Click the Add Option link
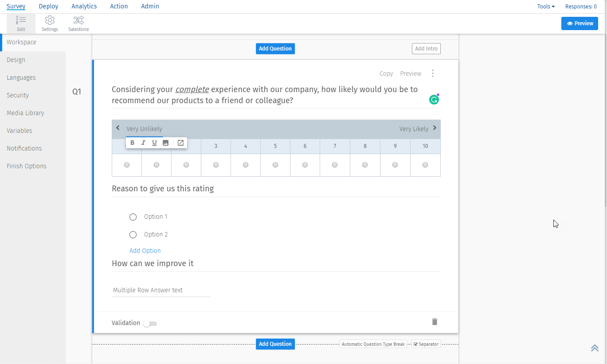 (145, 251)
